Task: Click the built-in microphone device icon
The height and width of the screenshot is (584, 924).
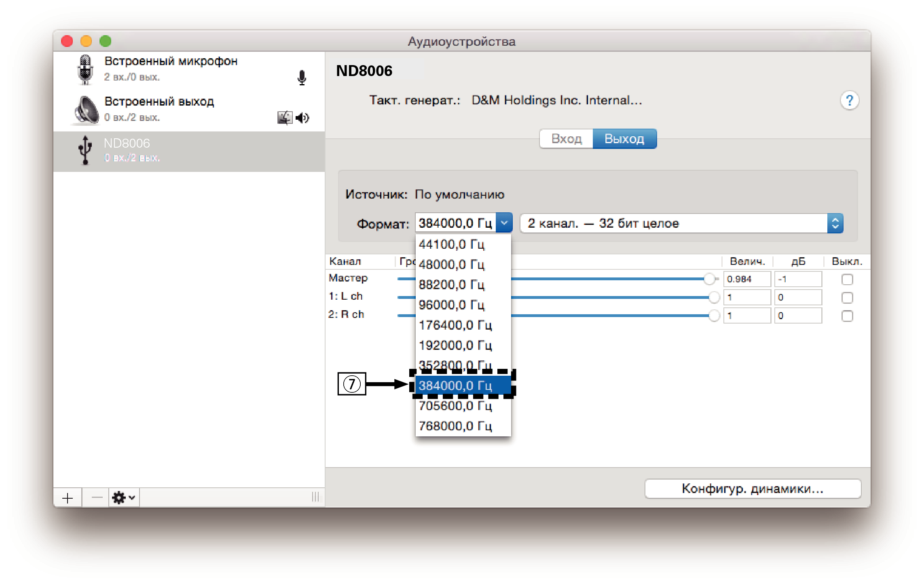Action: (85, 70)
